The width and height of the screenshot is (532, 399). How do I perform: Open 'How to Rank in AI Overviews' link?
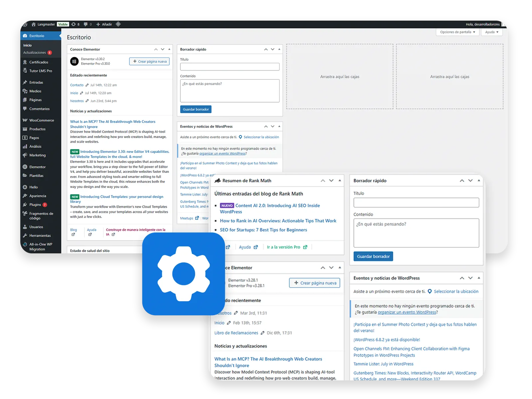278,221
